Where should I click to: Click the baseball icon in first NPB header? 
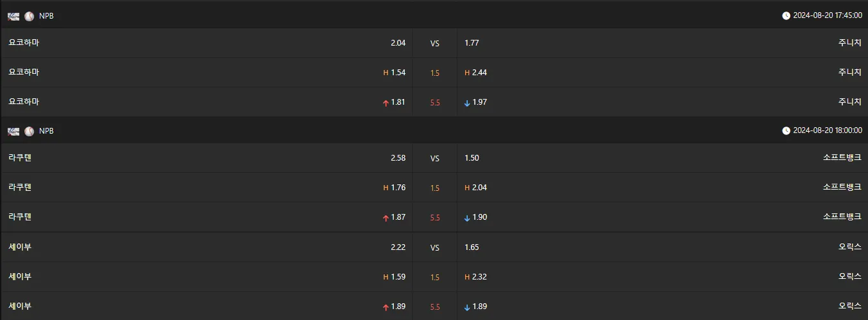[x=30, y=16]
